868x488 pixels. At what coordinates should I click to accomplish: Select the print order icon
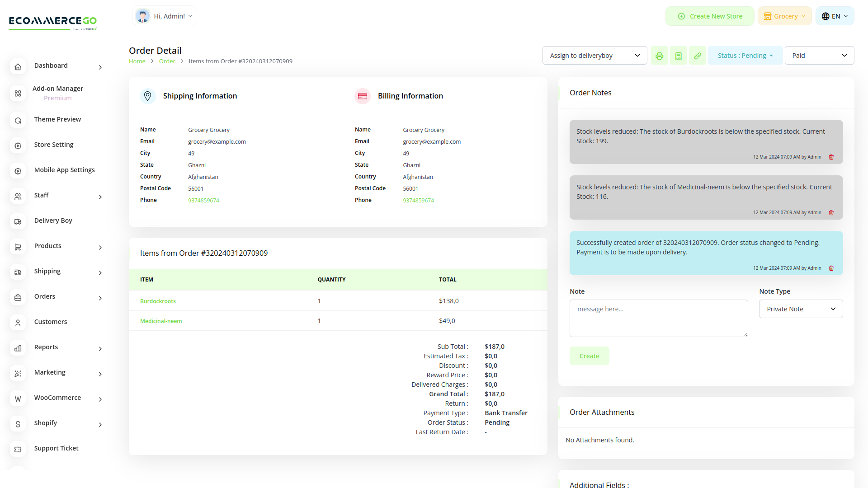tap(660, 55)
